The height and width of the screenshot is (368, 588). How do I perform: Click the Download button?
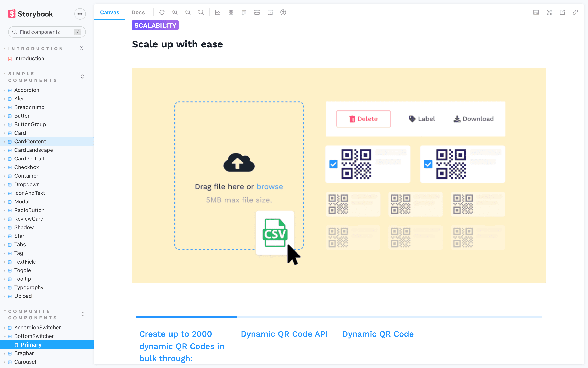click(473, 119)
